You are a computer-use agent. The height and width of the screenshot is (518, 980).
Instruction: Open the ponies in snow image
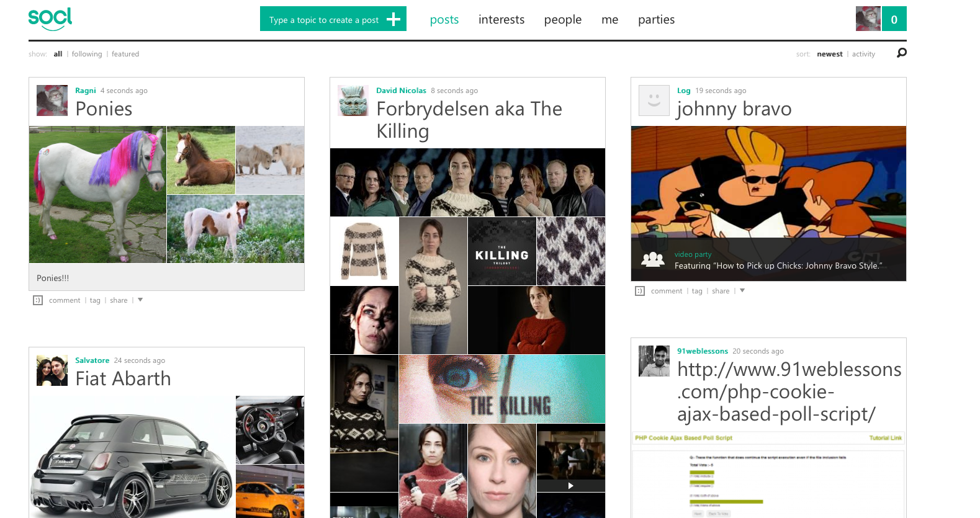(x=270, y=160)
